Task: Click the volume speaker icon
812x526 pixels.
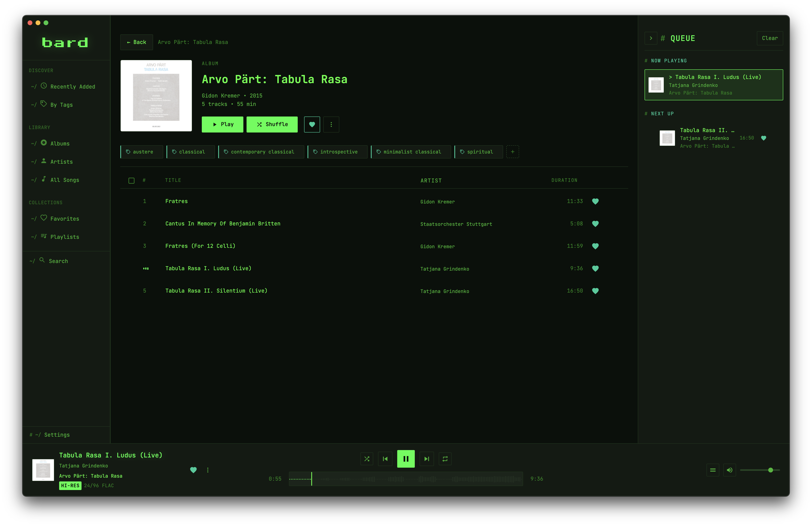Action: 730,470
